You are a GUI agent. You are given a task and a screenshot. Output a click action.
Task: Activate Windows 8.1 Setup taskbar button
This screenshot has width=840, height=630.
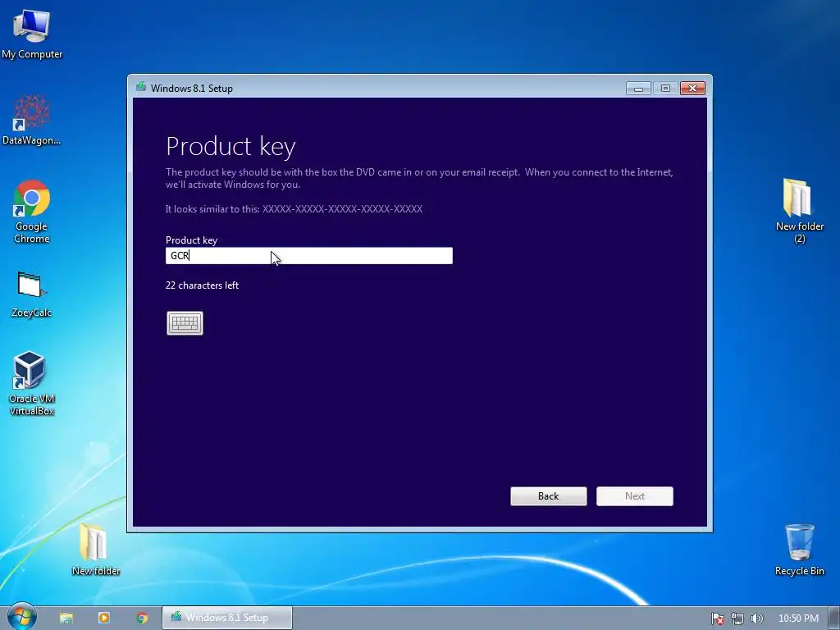227,618
